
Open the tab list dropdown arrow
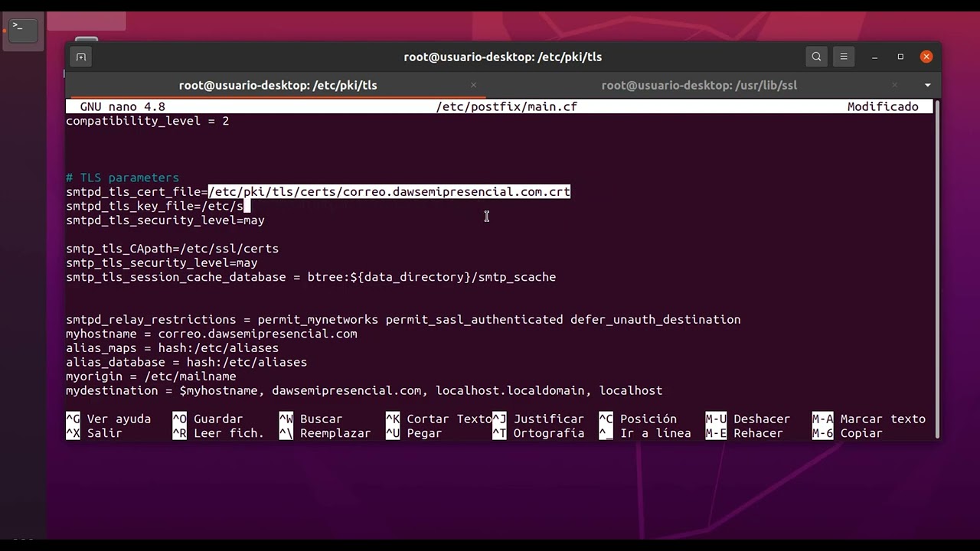click(927, 85)
